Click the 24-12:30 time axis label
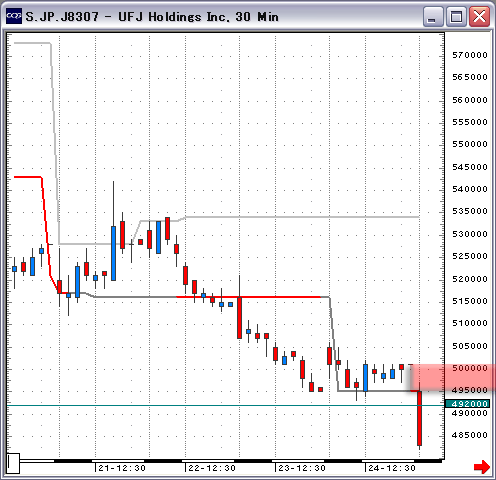The image size is (496, 480). point(392,468)
